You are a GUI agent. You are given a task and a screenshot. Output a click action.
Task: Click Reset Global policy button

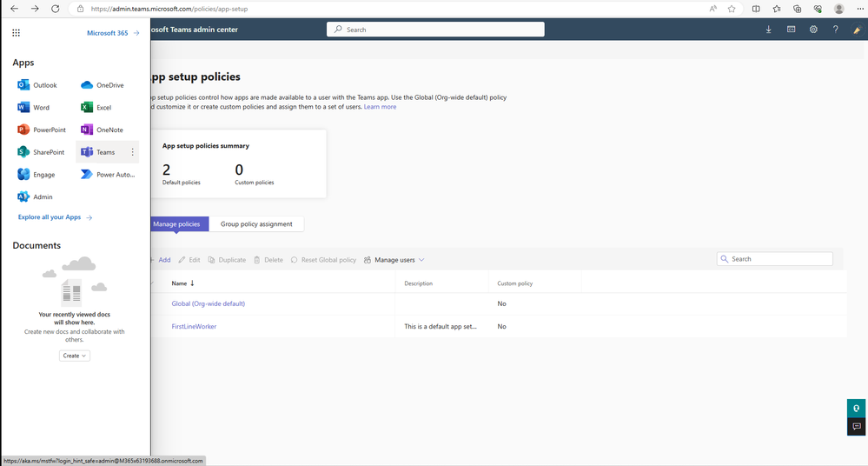pos(323,260)
